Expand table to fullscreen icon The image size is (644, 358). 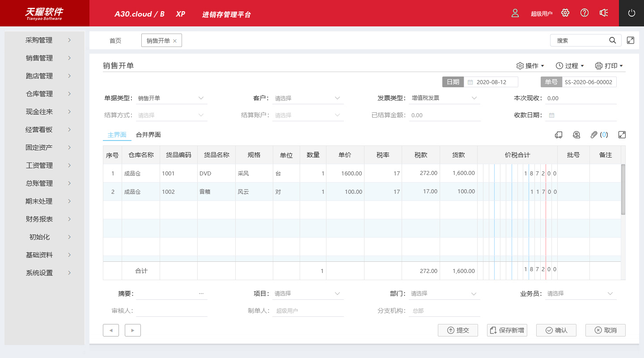coord(622,135)
